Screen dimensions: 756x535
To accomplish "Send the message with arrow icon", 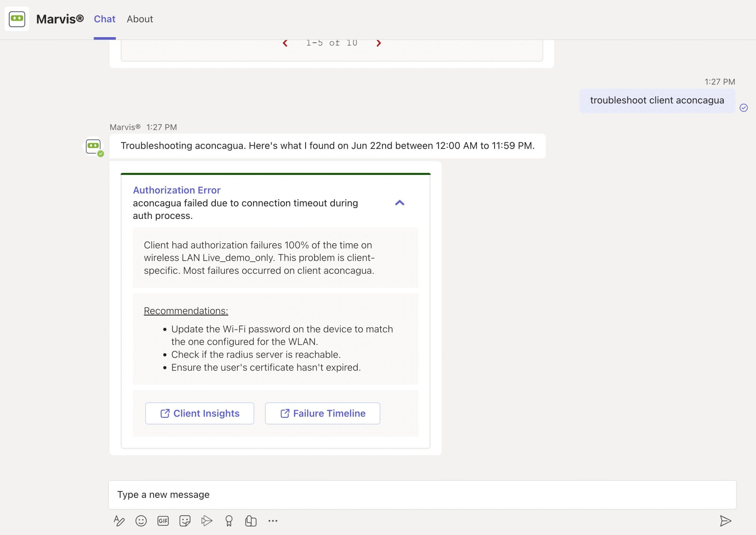I will pos(725,521).
